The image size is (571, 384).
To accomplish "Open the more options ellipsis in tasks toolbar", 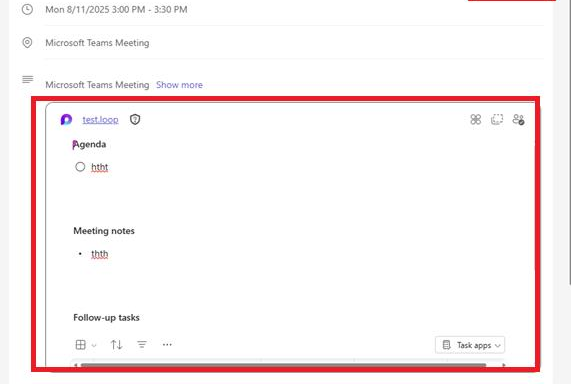I will click(167, 345).
